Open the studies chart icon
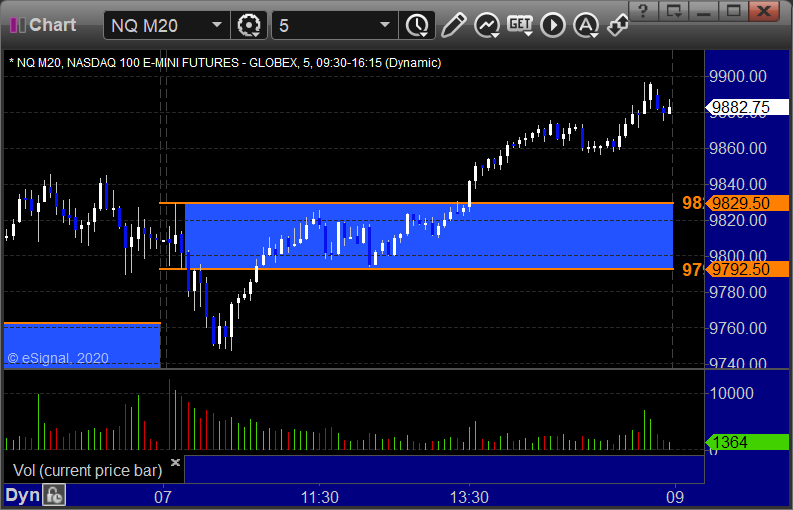 point(487,25)
